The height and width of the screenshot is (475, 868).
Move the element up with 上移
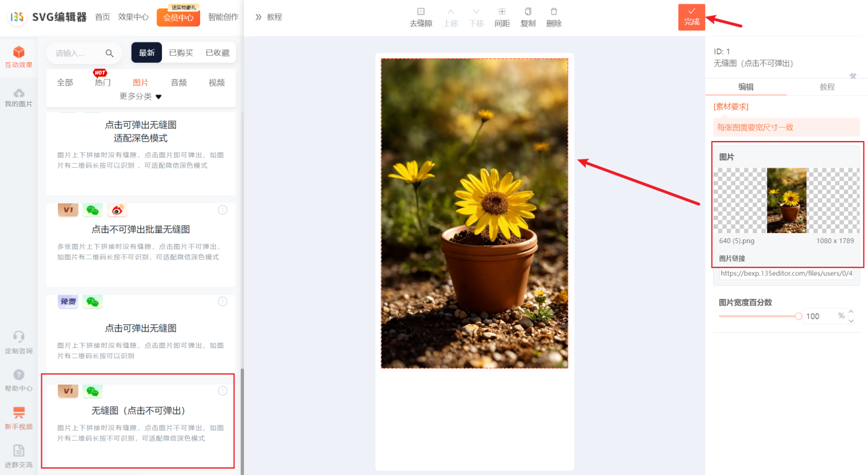451,17
